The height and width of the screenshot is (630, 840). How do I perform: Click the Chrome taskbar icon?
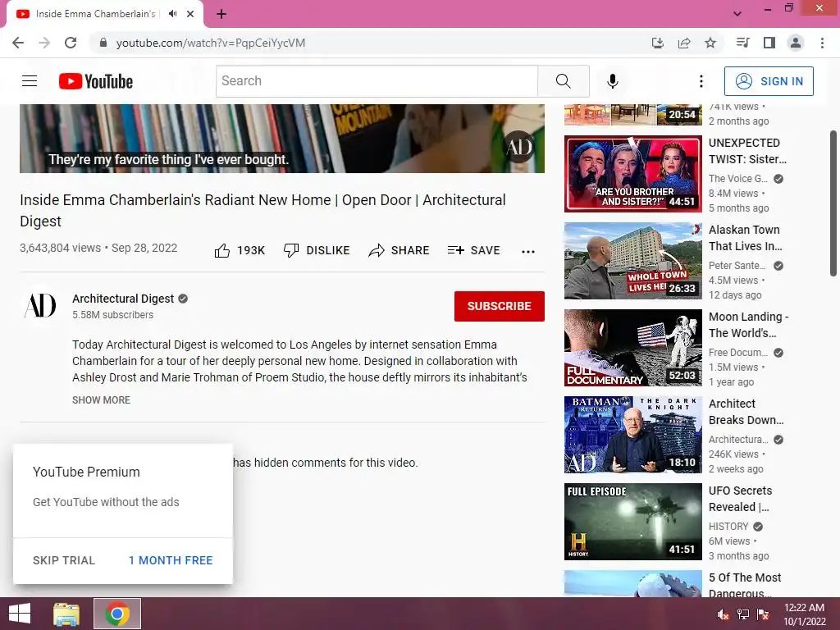(117, 614)
